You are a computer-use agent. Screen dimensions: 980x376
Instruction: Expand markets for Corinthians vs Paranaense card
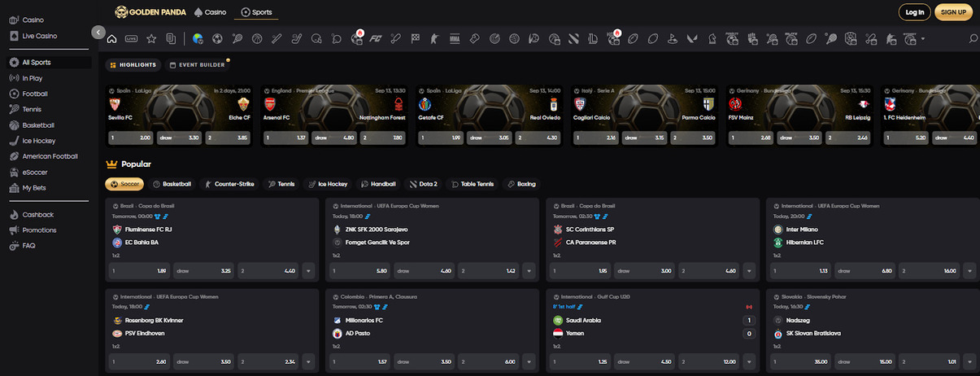pos(747,270)
